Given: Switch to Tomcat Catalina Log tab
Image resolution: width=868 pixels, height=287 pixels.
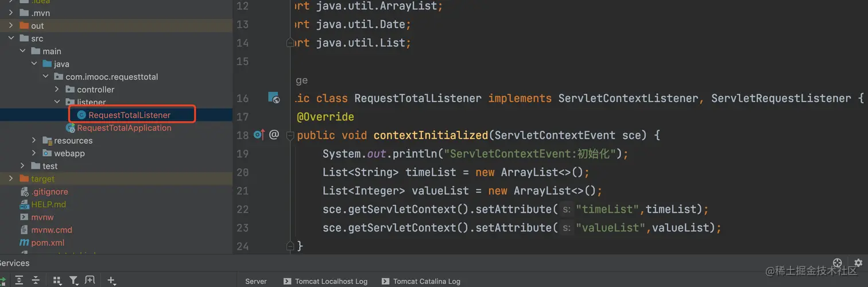Looking at the screenshot, I should tap(421, 281).
